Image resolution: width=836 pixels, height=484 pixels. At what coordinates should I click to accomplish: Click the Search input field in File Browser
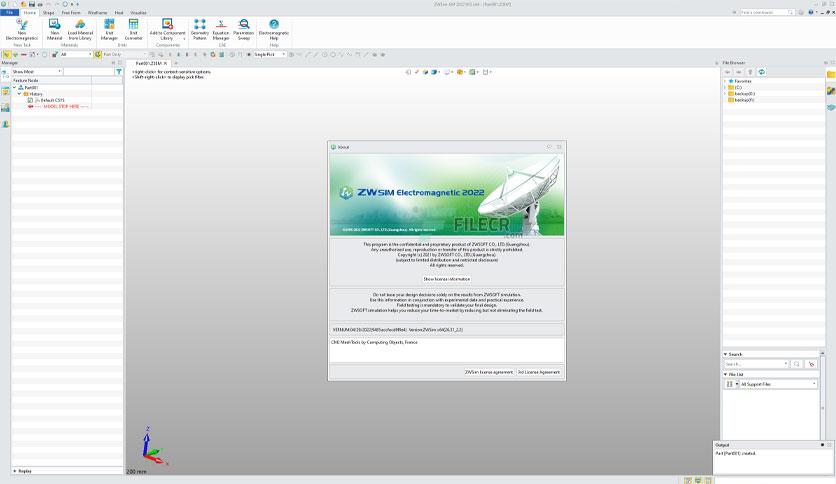(x=755, y=364)
